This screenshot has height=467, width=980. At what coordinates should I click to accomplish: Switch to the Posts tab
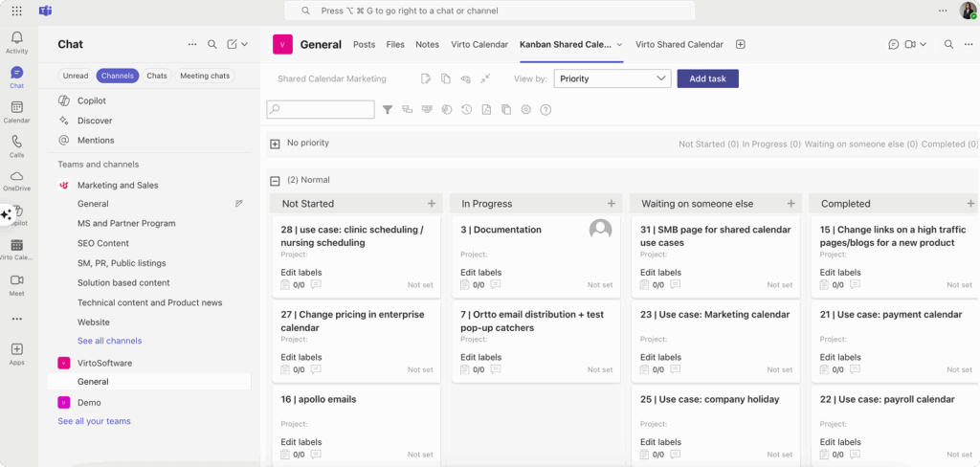coord(365,44)
